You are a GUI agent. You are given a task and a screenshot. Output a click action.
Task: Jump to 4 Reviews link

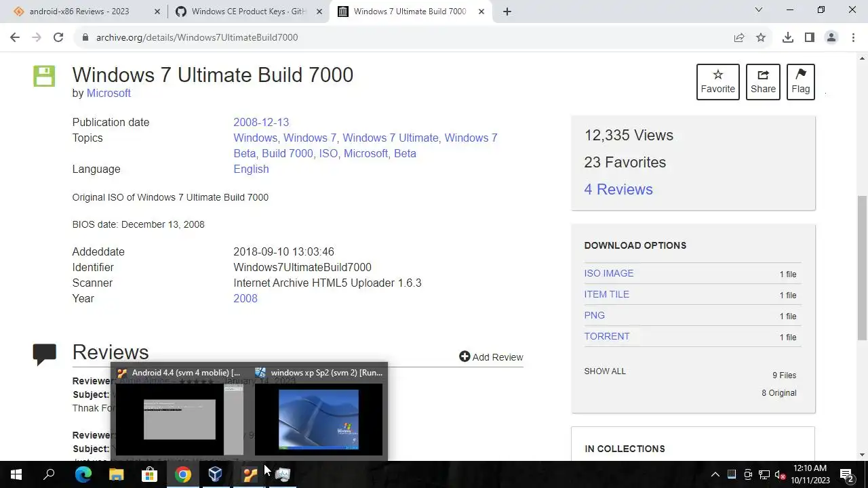pos(618,189)
